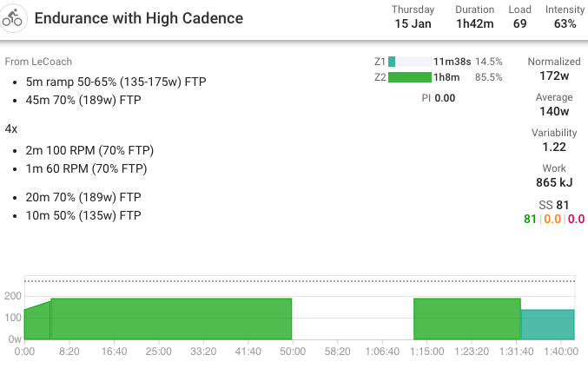The image size is (588, 368).
Task: Click the Load 69 stat
Action: tap(519, 23)
